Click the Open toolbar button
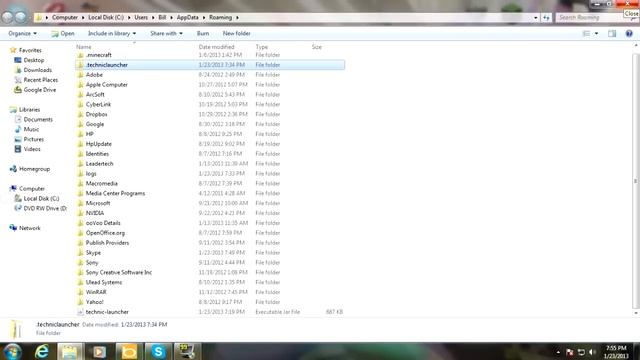The width and height of the screenshot is (640, 360). 63,33
